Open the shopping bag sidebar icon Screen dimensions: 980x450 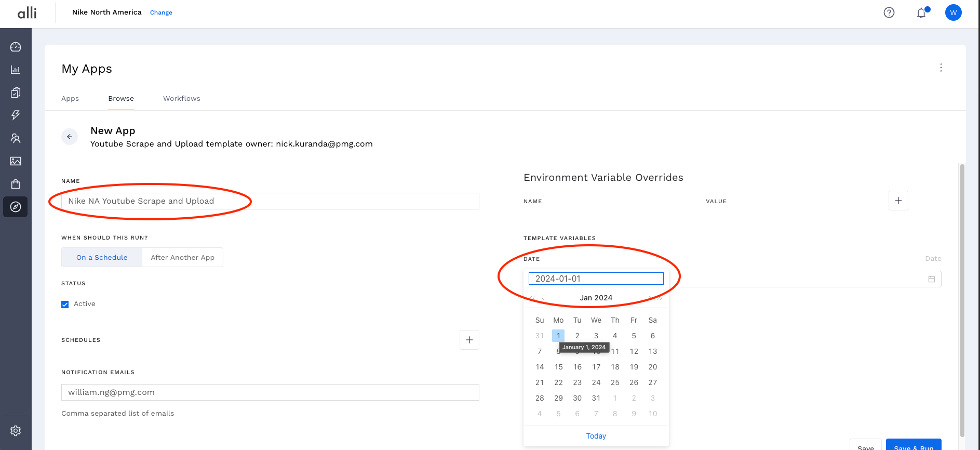[16, 184]
